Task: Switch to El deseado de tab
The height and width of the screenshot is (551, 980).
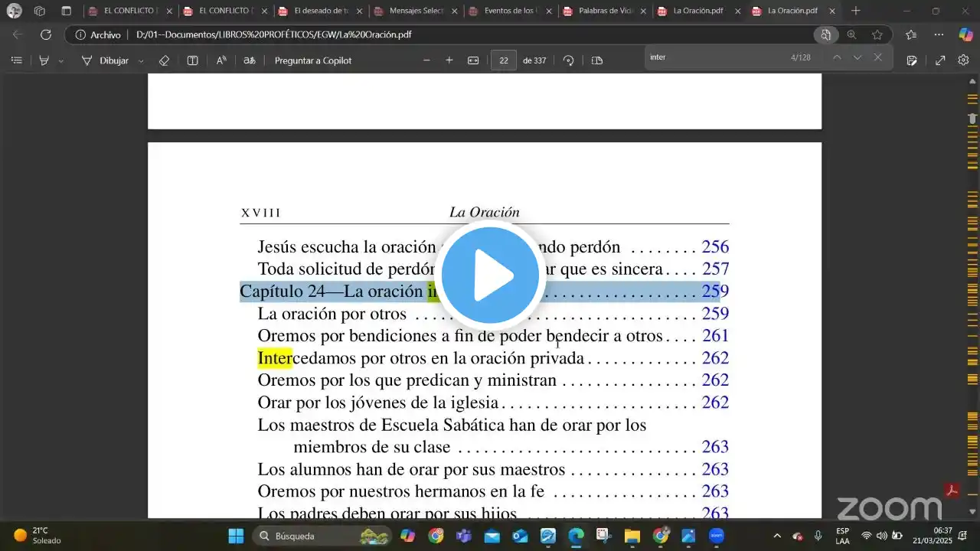Action: coord(319,11)
